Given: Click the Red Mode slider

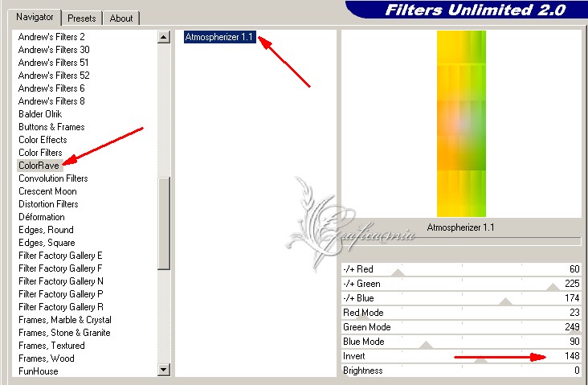Looking at the screenshot, I should click(461, 313).
